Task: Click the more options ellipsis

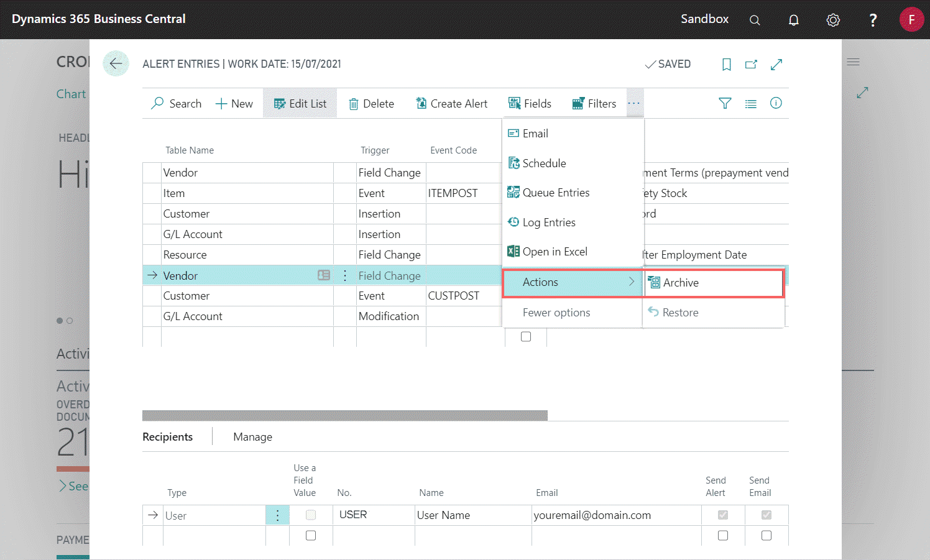Action: (x=634, y=103)
